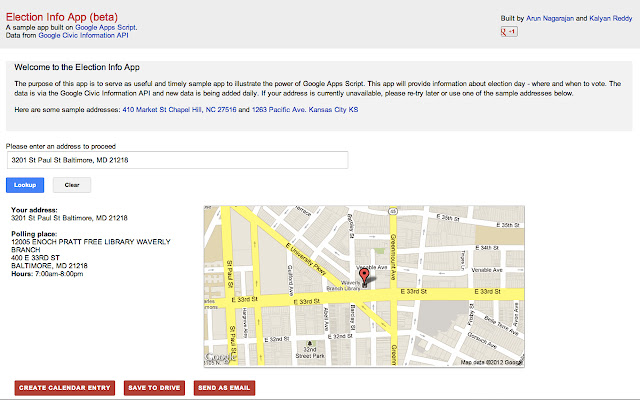Click the polling place map image
The width and height of the screenshot is (640, 400).
[x=364, y=286]
